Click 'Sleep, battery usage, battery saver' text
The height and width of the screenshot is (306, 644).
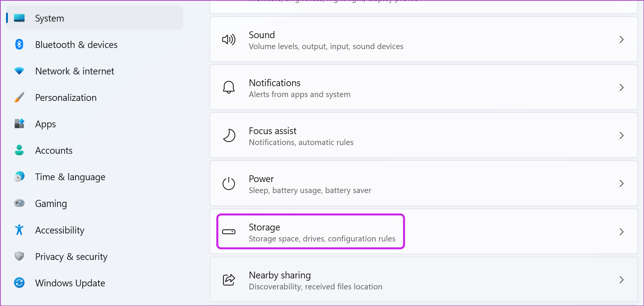pyautogui.click(x=310, y=190)
